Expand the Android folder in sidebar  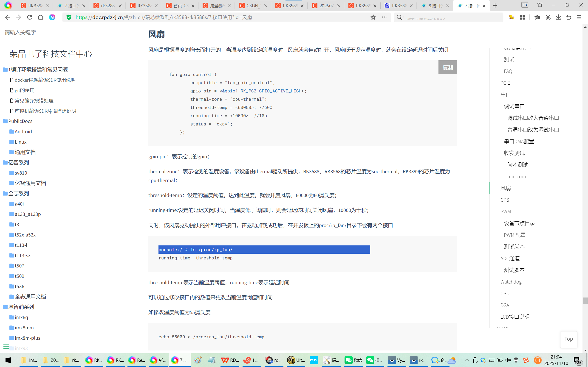tap(23, 132)
